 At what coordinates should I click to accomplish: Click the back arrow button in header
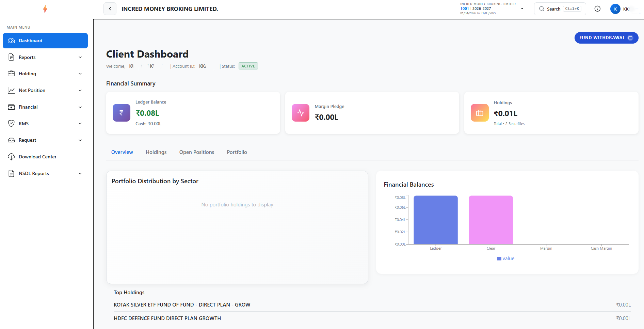click(110, 9)
